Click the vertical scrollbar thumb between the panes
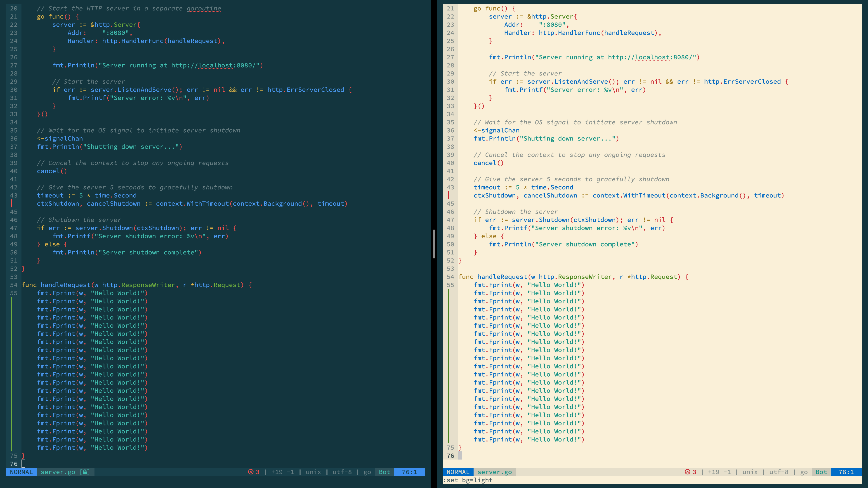868x488 pixels. (x=434, y=244)
